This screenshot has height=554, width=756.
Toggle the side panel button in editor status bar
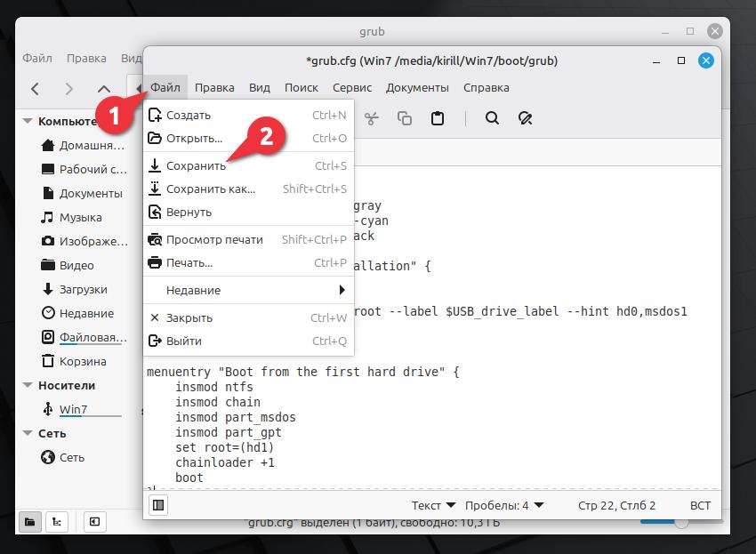coord(158,505)
